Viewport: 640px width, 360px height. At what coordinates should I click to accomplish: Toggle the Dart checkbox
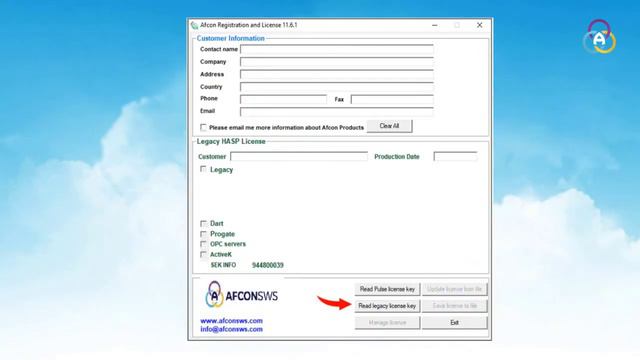(x=203, y=224)
